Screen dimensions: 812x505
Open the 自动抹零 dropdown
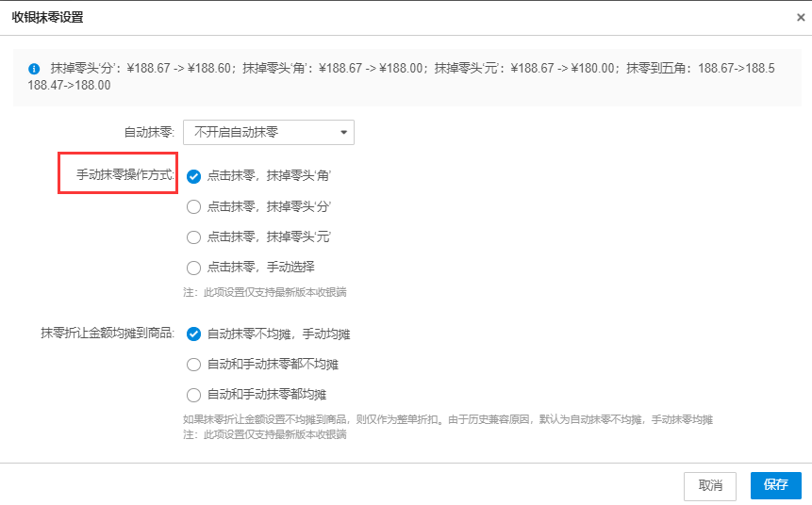[x=268, y=133]
